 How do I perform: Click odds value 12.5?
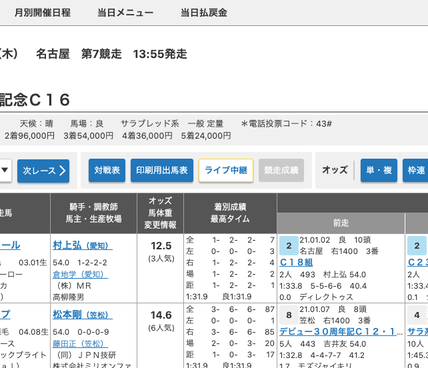click(161, 246)
